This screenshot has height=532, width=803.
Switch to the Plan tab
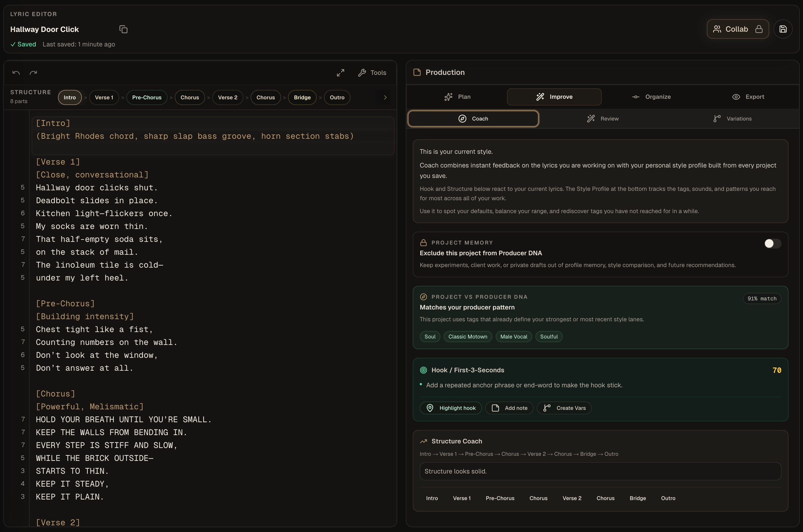[x=457, y=97]
